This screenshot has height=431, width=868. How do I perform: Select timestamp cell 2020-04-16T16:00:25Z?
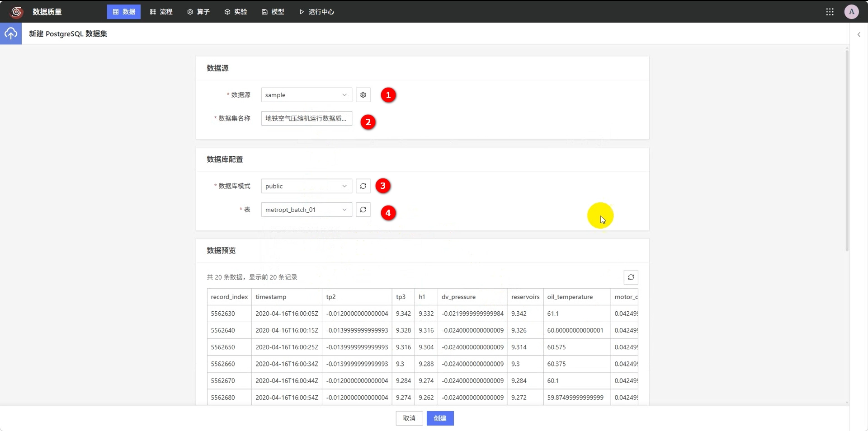tap(287, 347)
